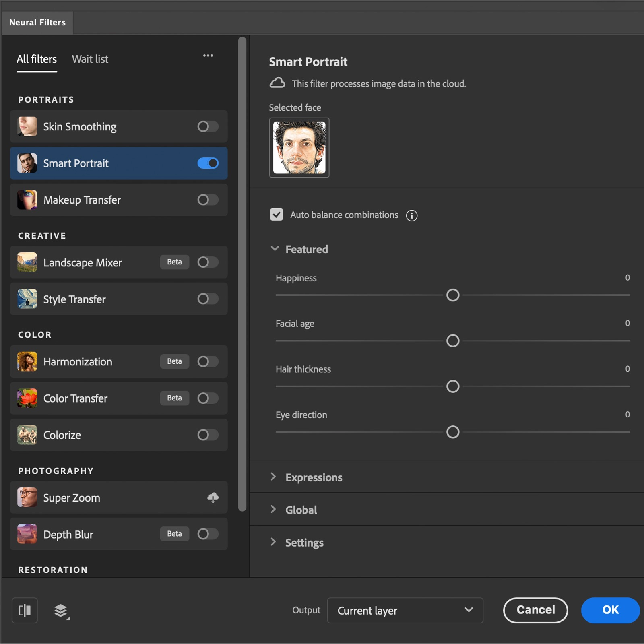Click the Happiness value field showing 0
Image resolution: width=644 pixels, height=644 pixels.
pos(627,277)
